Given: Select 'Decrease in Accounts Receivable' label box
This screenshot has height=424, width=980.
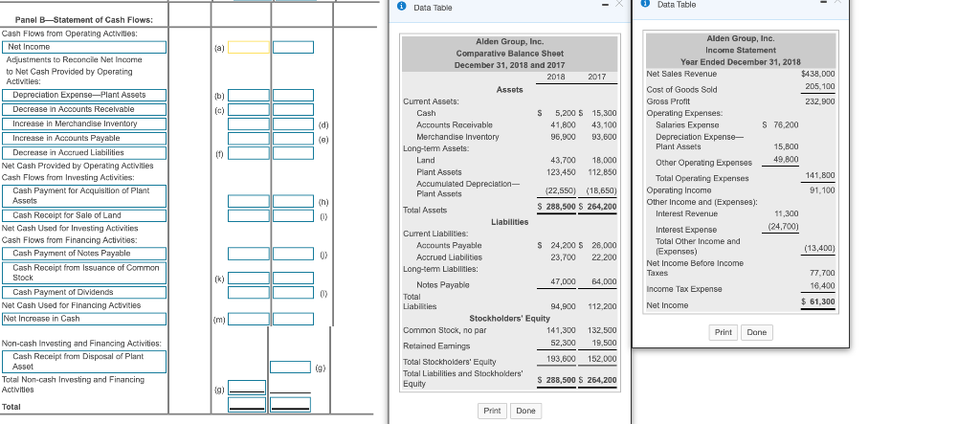Looking at the screenshot, I should pyautogui.click(x=85, y=109).
